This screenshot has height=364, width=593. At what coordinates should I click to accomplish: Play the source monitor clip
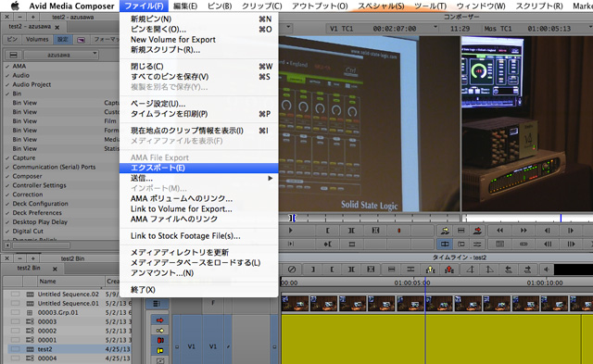click(290, 231)
